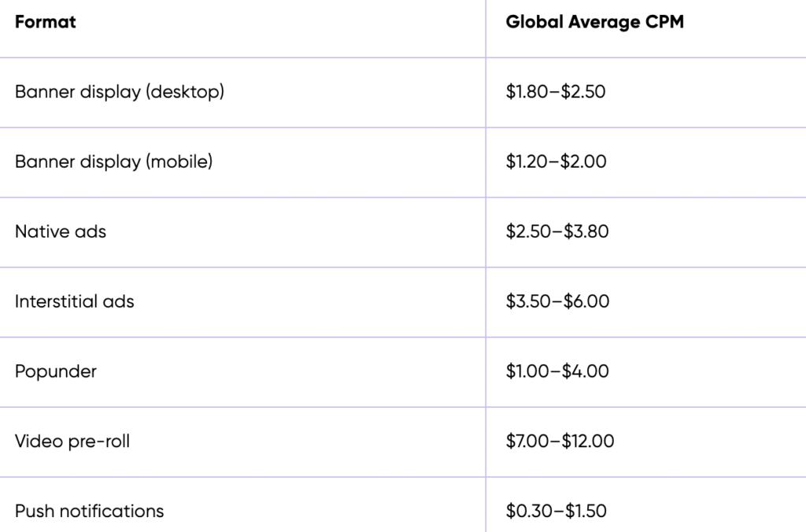
Task: Select the Banner display (desktop) cell
Action: (120, 92)
